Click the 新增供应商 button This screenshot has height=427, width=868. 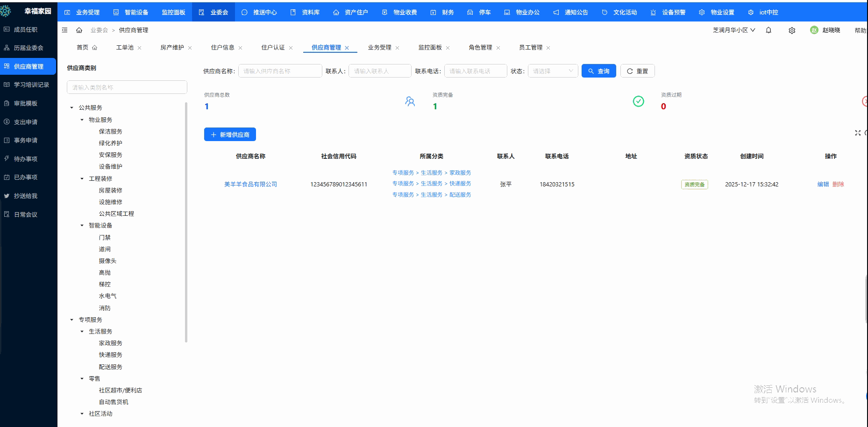coord(230,135)
